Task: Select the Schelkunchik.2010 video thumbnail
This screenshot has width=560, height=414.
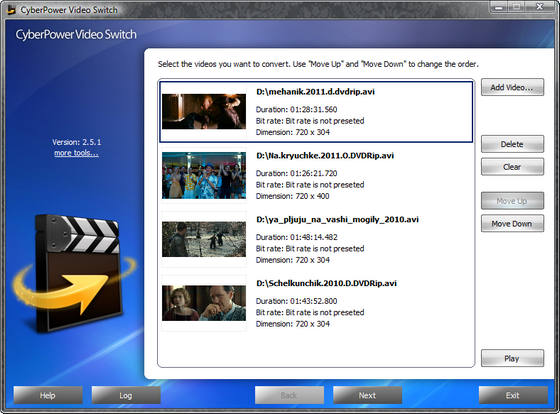Action: (204, 303)
